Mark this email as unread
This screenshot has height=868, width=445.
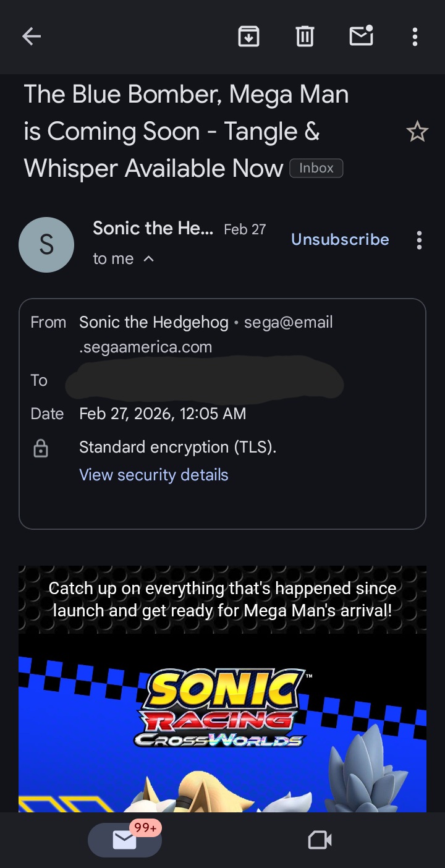point(361,36)
